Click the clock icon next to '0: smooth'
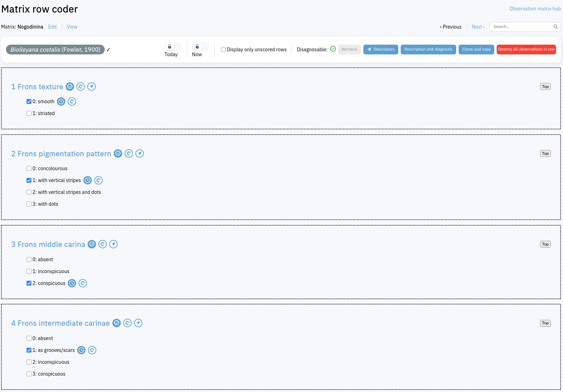The image size is (563, 392). (x=61, y=101)
